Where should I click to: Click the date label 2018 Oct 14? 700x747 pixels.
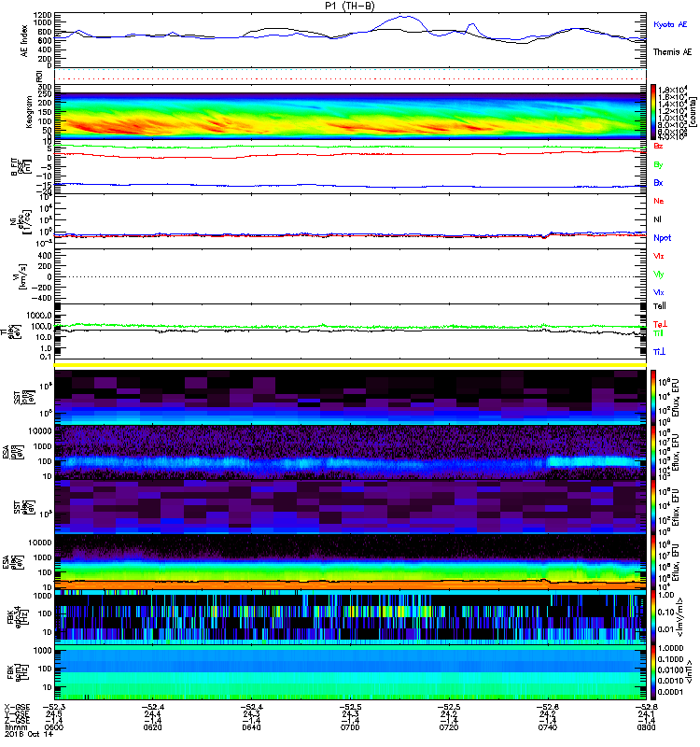29,734
